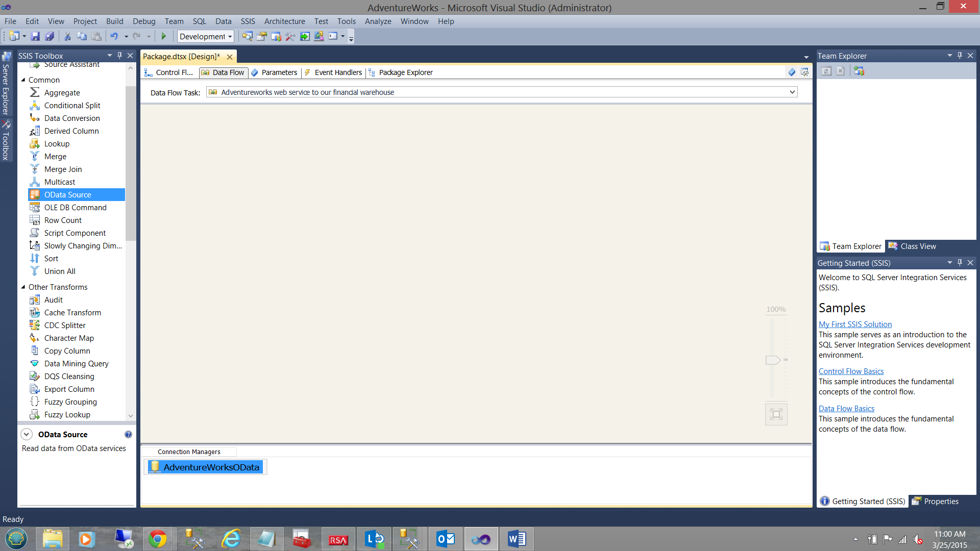Click the Undo arrow icon
This screenshot has width=980, height=551.
coord(114,36)
